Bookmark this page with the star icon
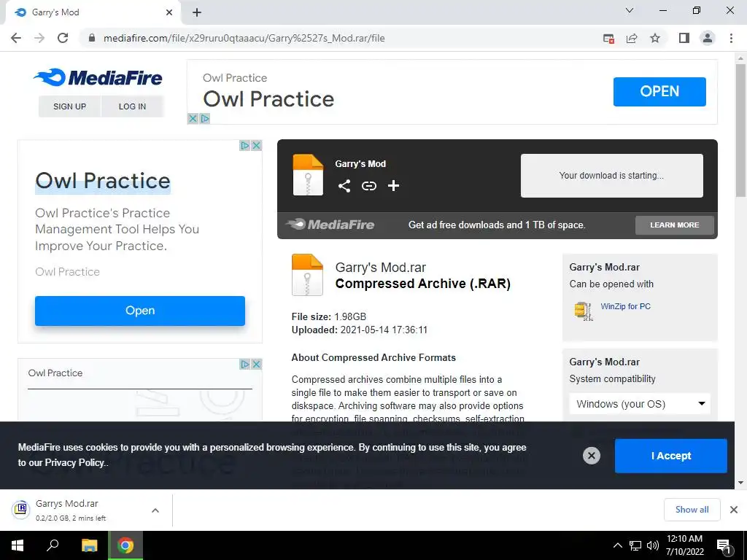 pos(655,38)
